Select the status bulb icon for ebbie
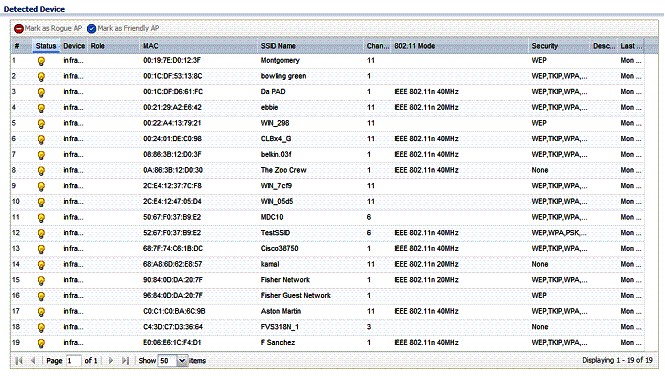Image resolution: width=665 pixels, height=376 pixels. click(41, 108)
